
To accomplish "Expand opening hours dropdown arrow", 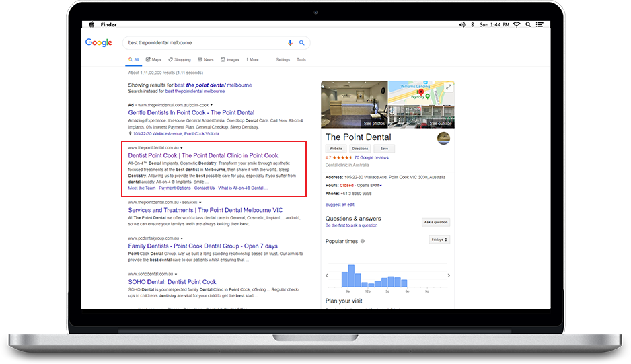I will 381,186.
